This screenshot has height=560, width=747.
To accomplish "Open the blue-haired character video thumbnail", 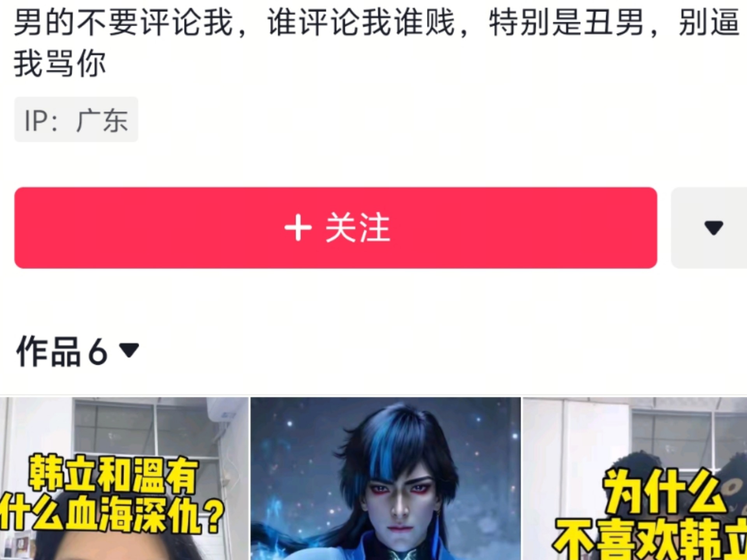I will click(x=385, y=479).
